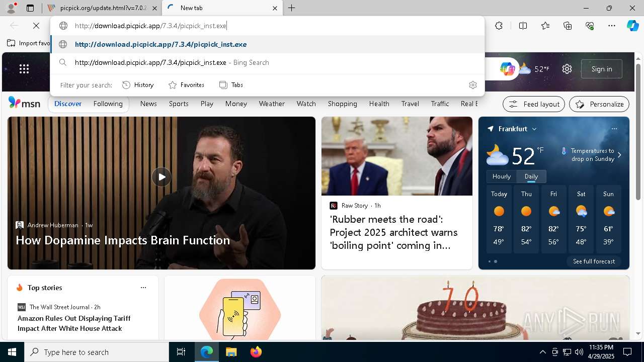Open the header weather 52°F widget
This screenshot has width=644, height=362.
pos(534,69)
